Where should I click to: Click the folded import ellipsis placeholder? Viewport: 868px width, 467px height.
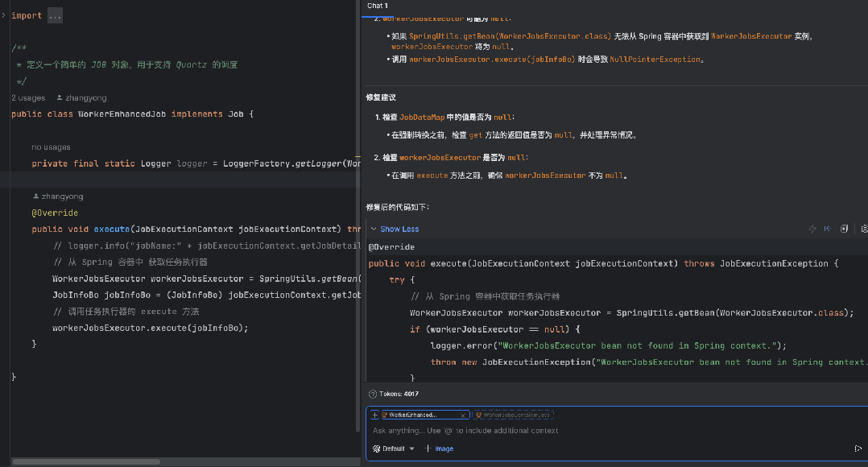click(55, 15)
